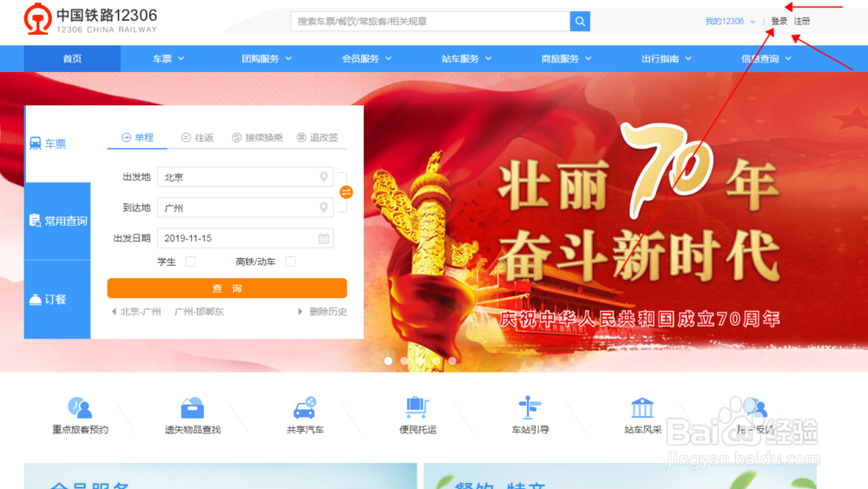Select the 往返 trip type tab
Image resolution: width=868 pixels, height=489 pixels.
point(198,137)
